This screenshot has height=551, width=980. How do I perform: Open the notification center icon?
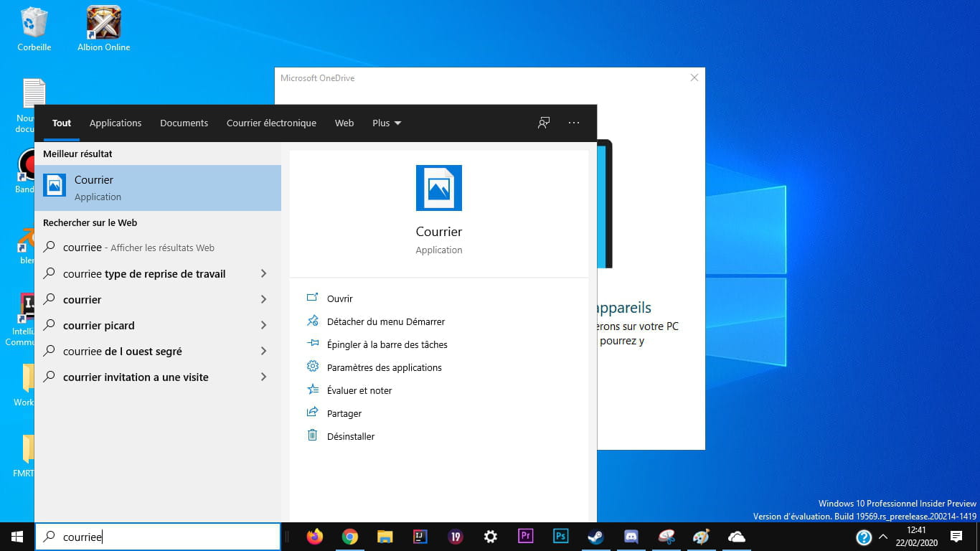point(956,537)
